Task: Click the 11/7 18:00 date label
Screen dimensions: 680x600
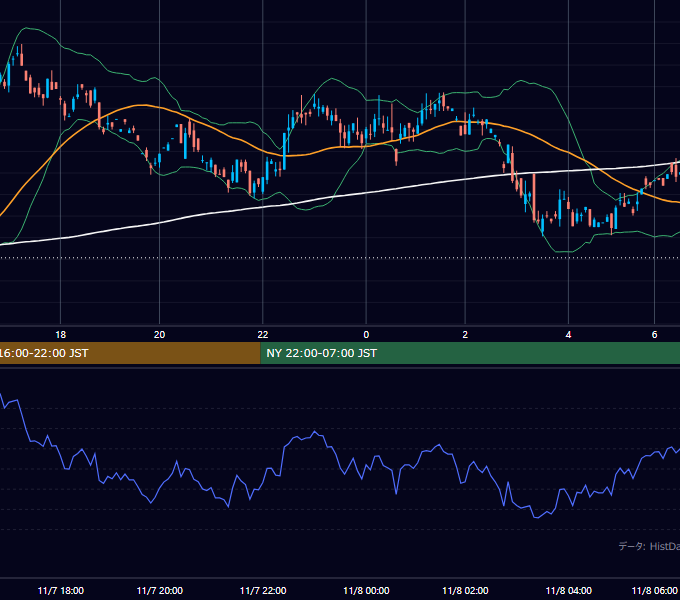Action: [x=61, y=590]
